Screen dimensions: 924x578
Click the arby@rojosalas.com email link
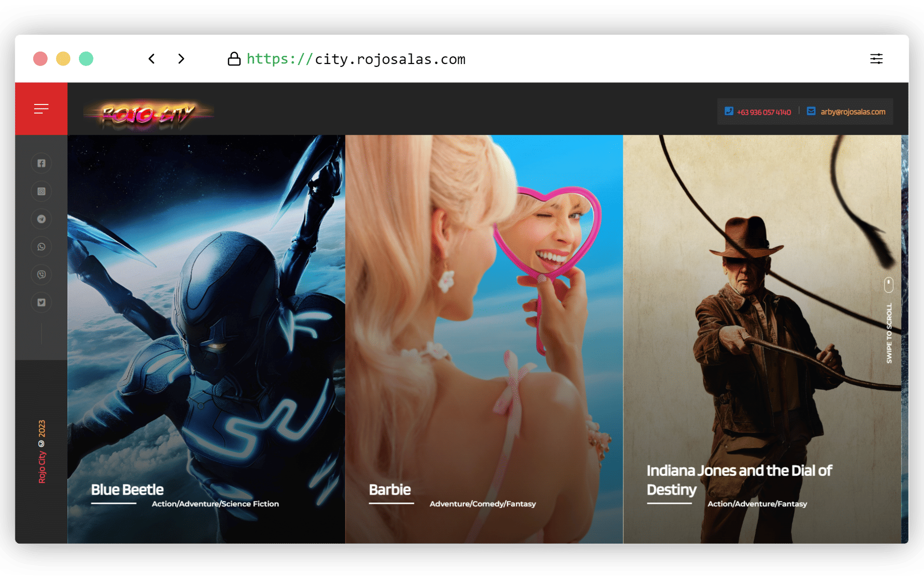[x=852, y=112]
